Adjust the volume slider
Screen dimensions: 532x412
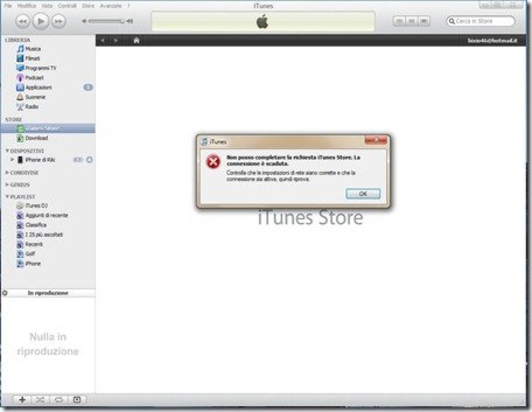click(106, 20)
